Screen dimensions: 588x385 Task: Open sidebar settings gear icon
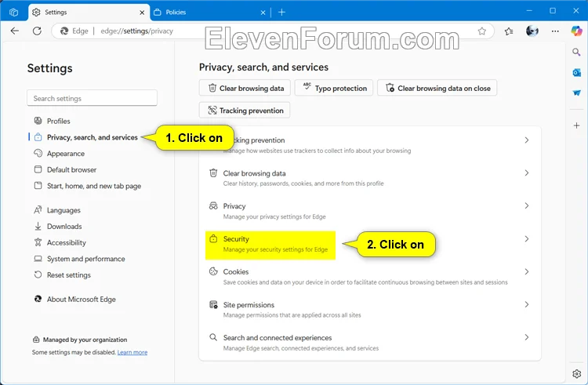576,373
